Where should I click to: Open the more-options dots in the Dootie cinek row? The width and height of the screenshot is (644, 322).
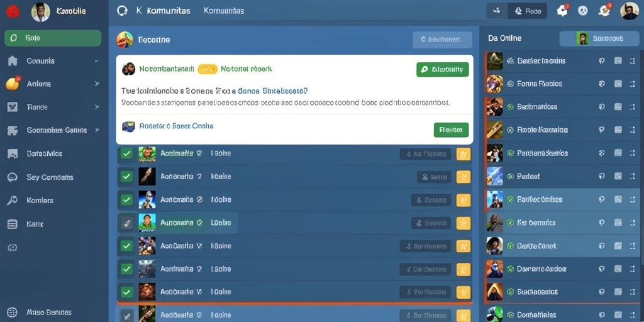[x=633, y=246]
